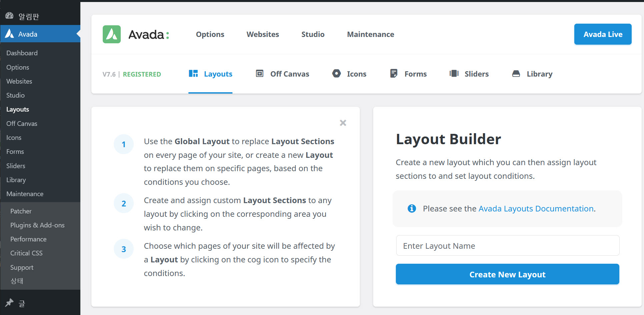
Task: Switch to the Icons tab
Action: click(349, 74)
